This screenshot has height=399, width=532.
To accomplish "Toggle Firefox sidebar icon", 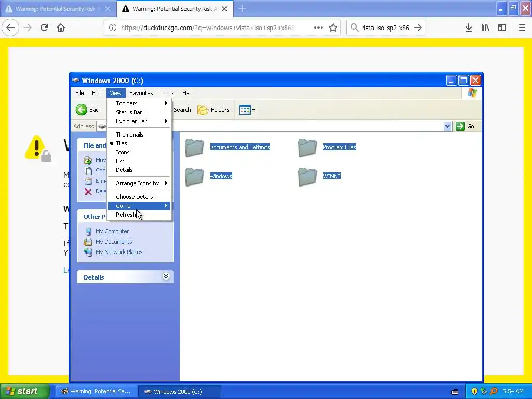I will point(502,28).
